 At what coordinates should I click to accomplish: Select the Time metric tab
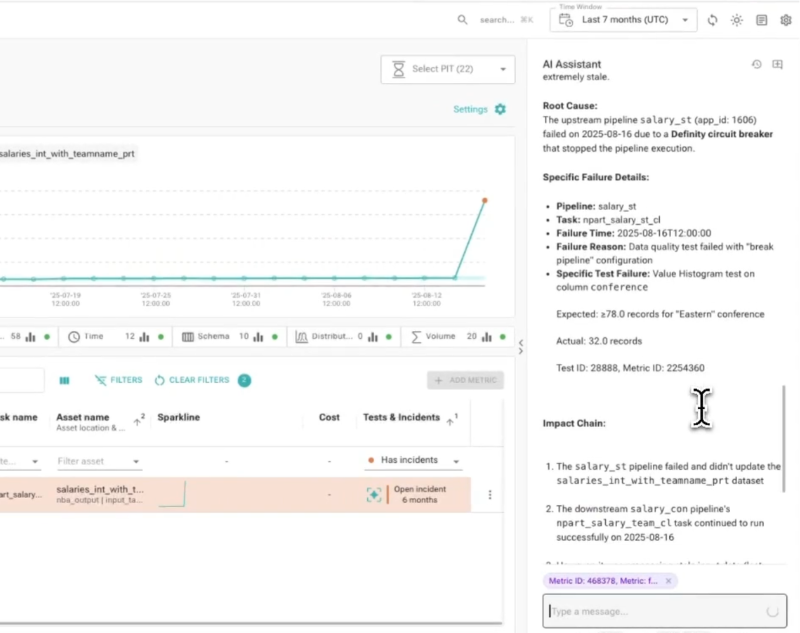pyautogui.click(x=116, y=337)
